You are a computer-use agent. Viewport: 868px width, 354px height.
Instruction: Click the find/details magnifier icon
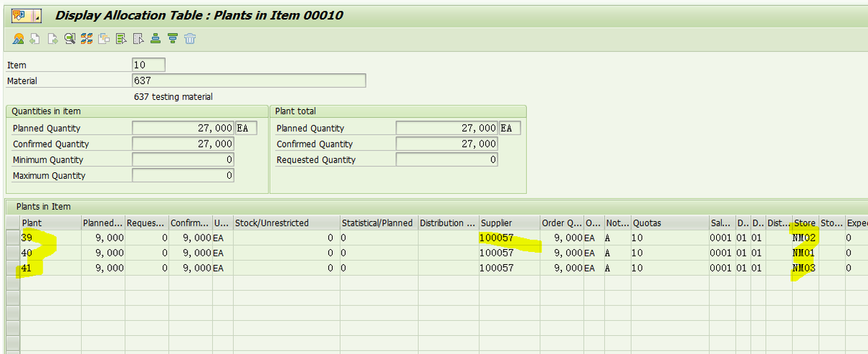tap(69, 38)
